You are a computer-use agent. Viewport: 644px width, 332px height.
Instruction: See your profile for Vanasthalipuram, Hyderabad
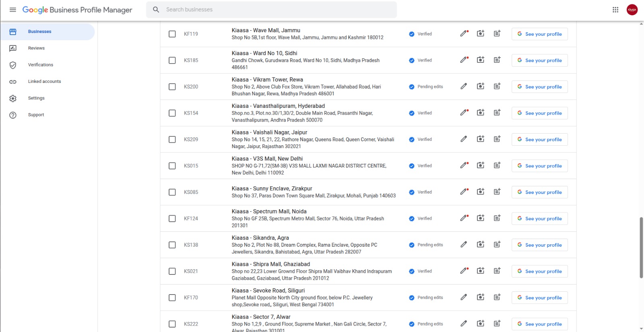[x=539, y=113]
